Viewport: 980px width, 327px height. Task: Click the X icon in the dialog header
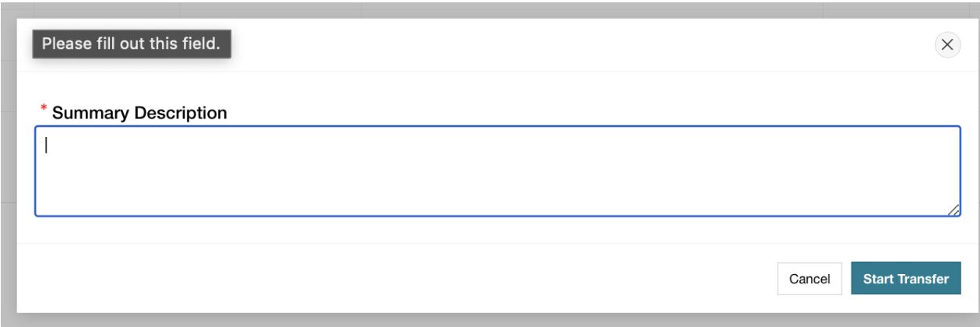pos(947,45)
